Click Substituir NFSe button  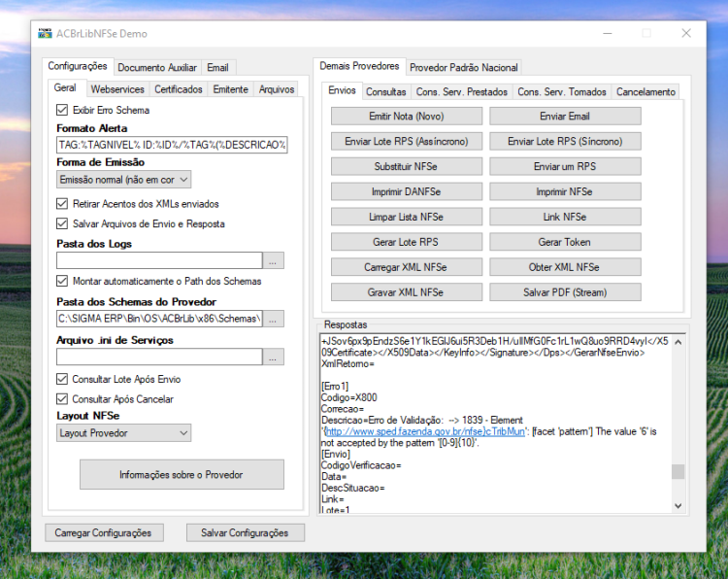tap(407, 166)
